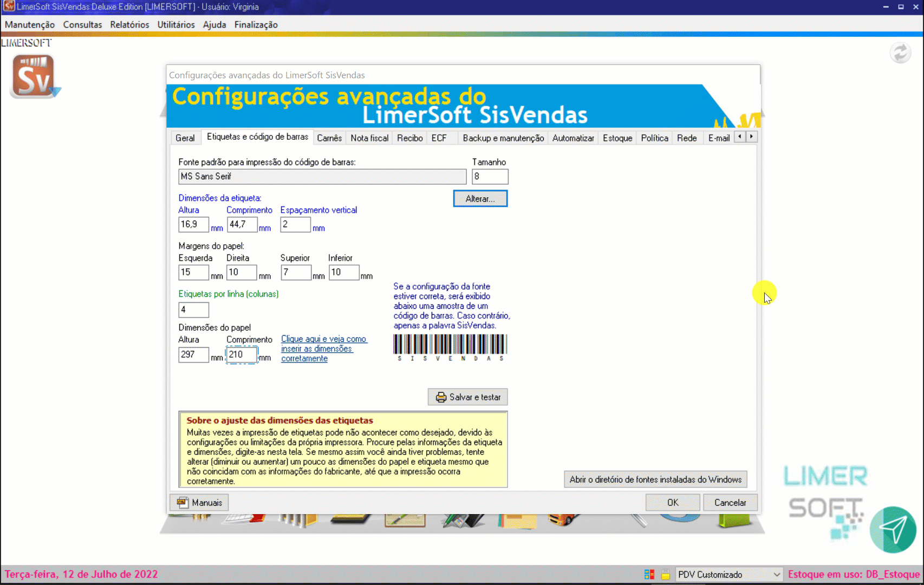Screen dimensions: 924x585
Task: Click the orange truck icon in dock
Action: click(x=564, y=519)
